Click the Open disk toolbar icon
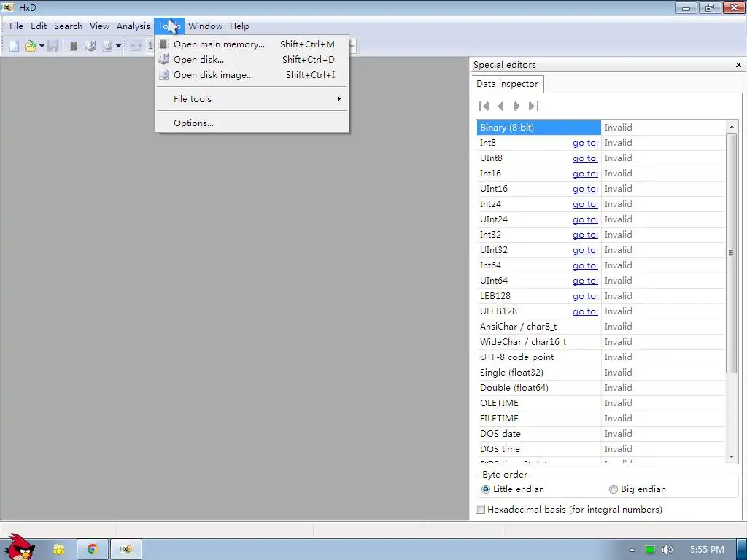747x560 pixels. click(90, 46)
